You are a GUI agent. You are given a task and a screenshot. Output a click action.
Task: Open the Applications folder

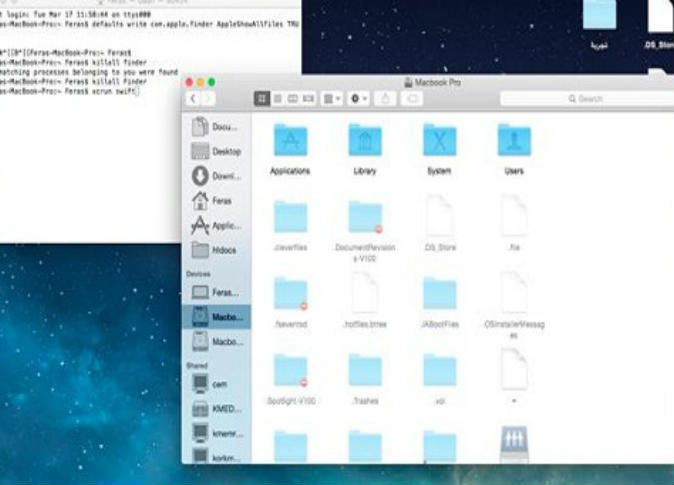click(290, 141)
